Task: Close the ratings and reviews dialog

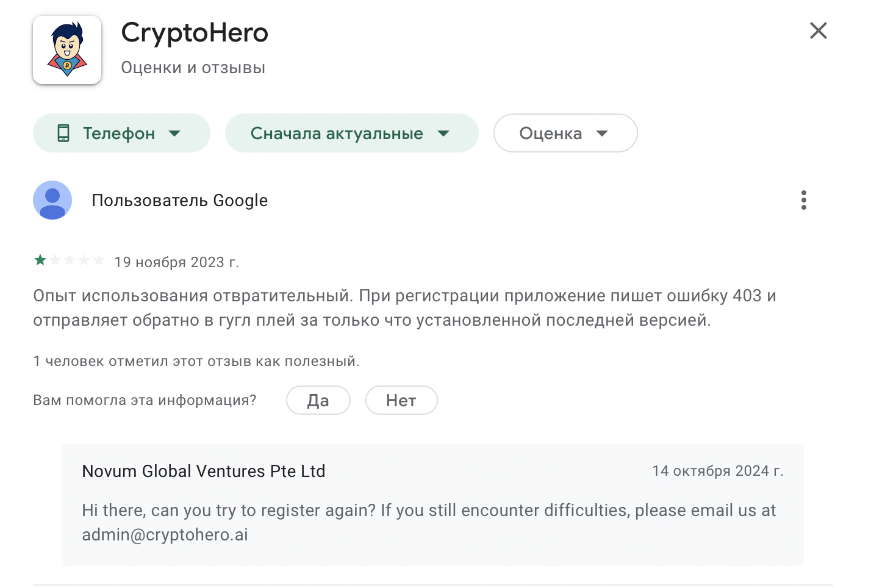Action: (818, 30)
